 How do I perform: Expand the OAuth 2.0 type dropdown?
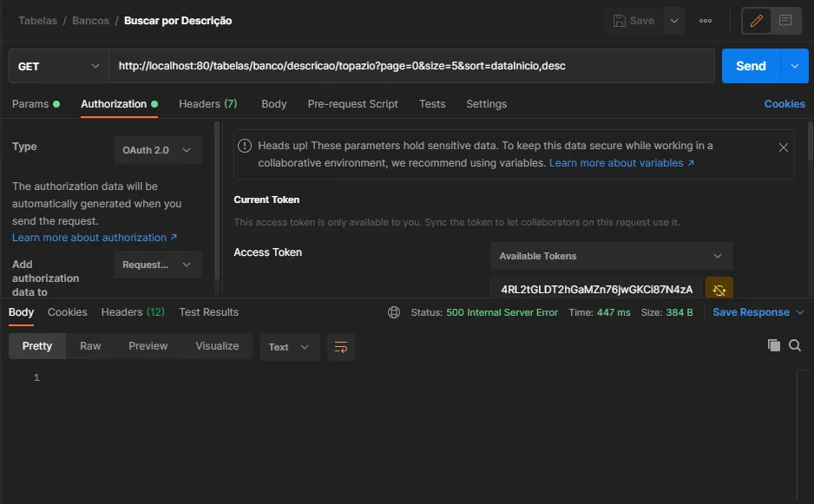tap(157, 150)
